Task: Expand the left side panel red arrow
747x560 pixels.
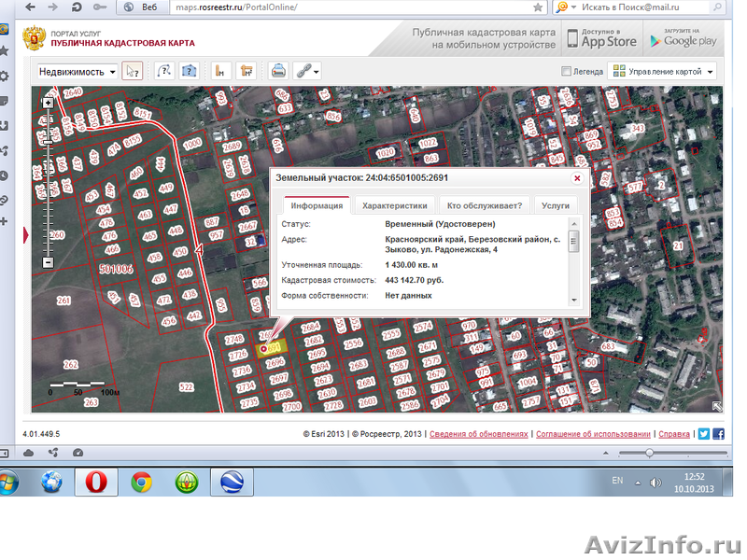Action: 26,235
